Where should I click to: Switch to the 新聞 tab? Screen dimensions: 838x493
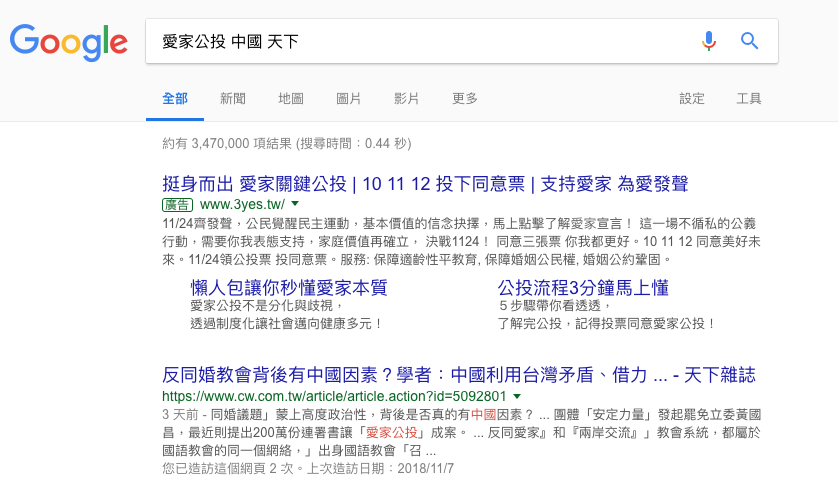233,98
